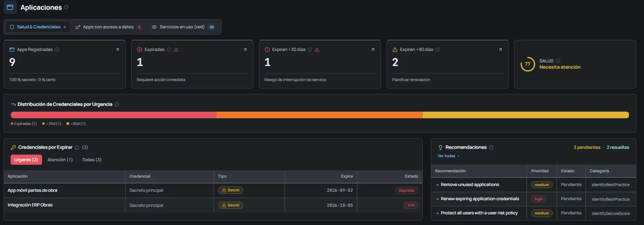This screenshot has width=644, height=225.
Task: Open Expiran <90 días card arrow
Action: pyautogui.click(x=500, y=50)
